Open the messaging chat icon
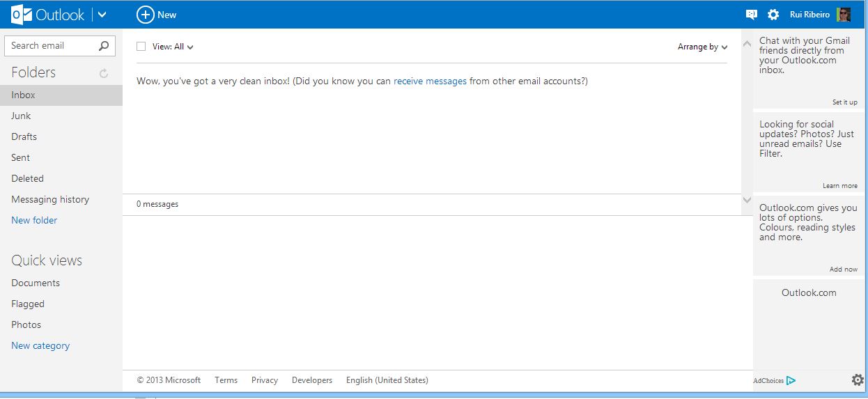The image size is (868, 399). pos(751,15)
